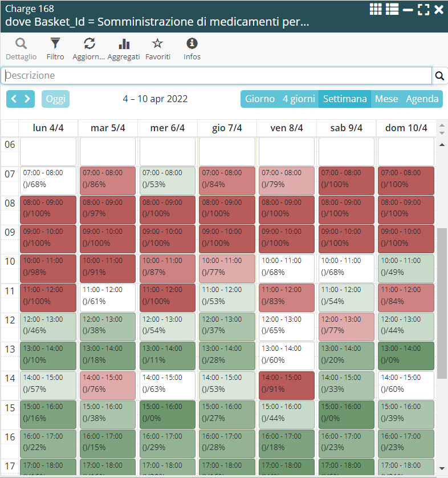Open the ven 8/4 14:00 - 15:00 slot
448x478 pixels.
click(x=287, y=385)
